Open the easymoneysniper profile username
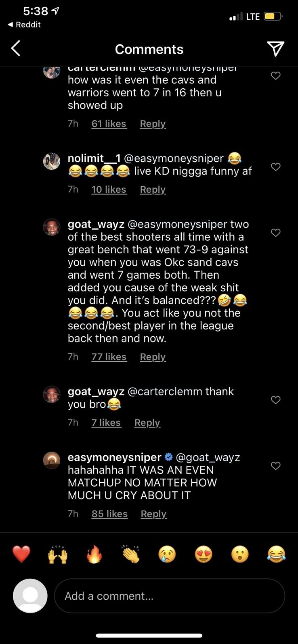Viewport: 298px width, 644px height. (x=114, y=457)
